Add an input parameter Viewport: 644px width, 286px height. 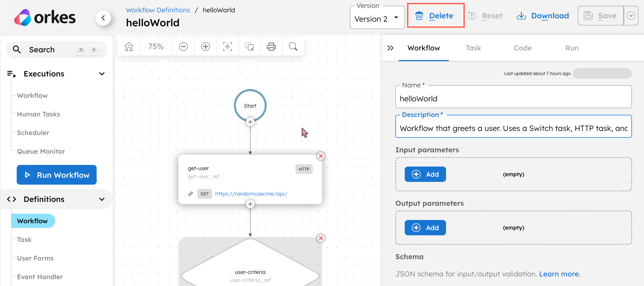coord(425,174)
